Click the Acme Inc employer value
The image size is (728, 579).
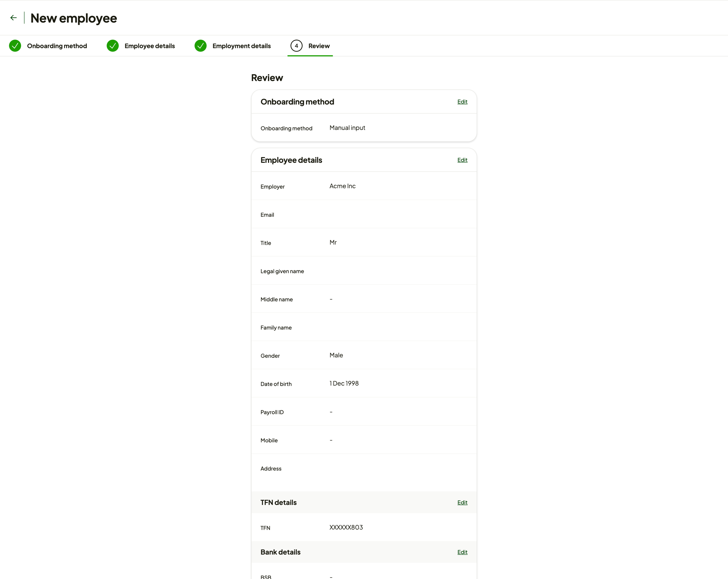click(342, 186)
